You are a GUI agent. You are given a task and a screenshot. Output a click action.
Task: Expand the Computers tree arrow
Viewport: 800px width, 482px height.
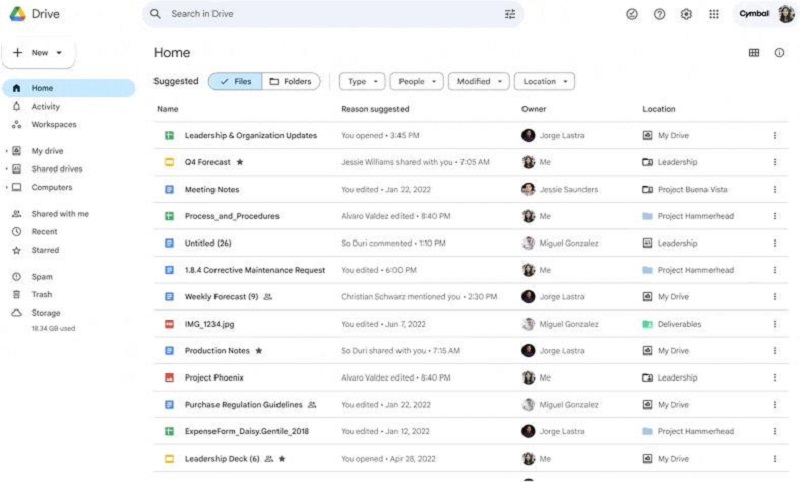coord(7,188)
